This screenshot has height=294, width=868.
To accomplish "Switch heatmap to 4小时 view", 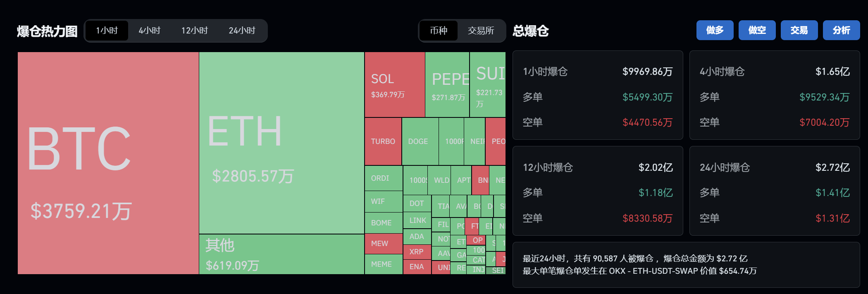I will pos(149,31).
